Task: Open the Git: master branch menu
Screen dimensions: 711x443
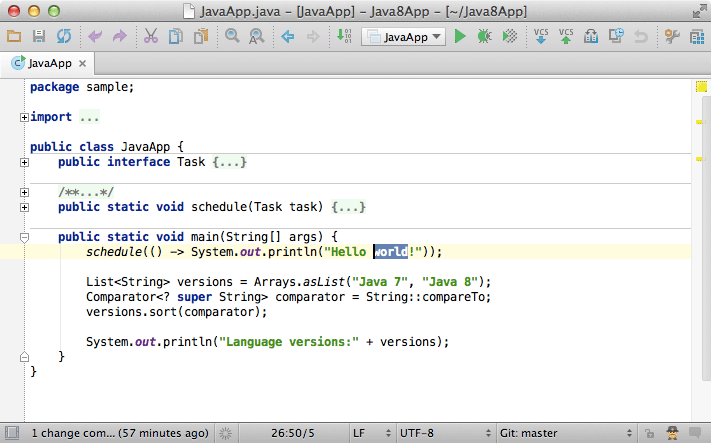Action: [x=566, y=433]
